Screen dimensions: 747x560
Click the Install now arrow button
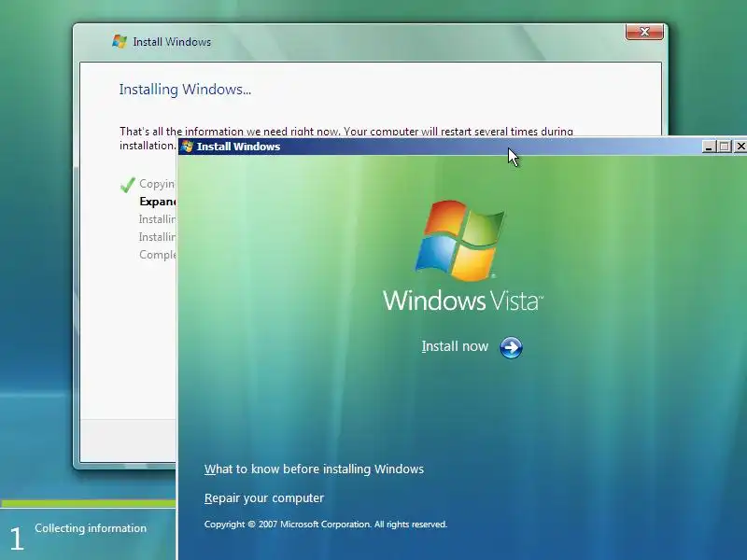click(x=511, y=347)
